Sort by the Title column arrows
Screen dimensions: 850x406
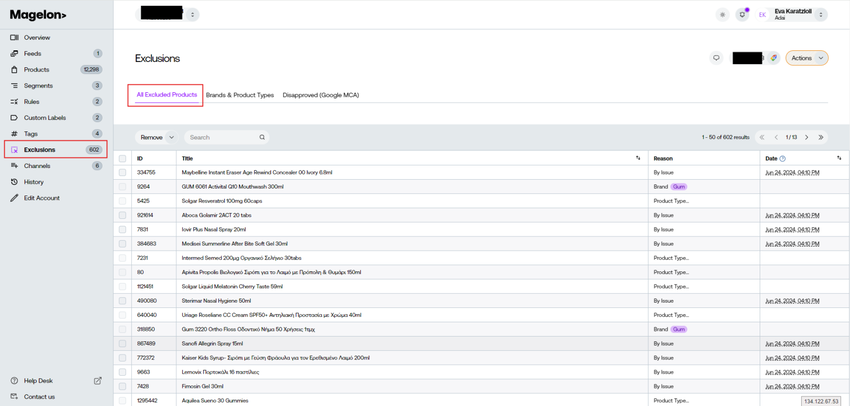click(638, 158)
